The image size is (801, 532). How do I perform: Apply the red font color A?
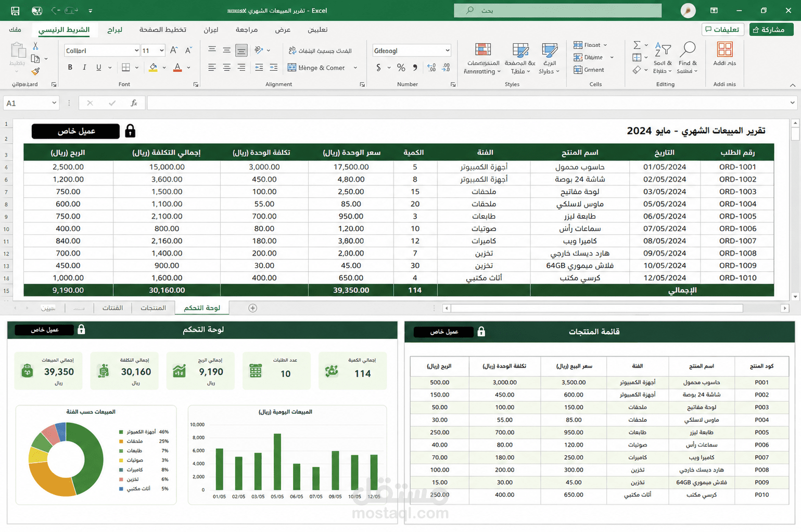click(x=177, y=67)
